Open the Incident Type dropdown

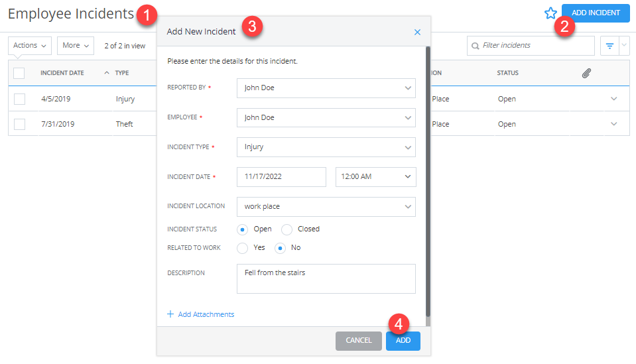pyautogui.click(x=326, y=147)
